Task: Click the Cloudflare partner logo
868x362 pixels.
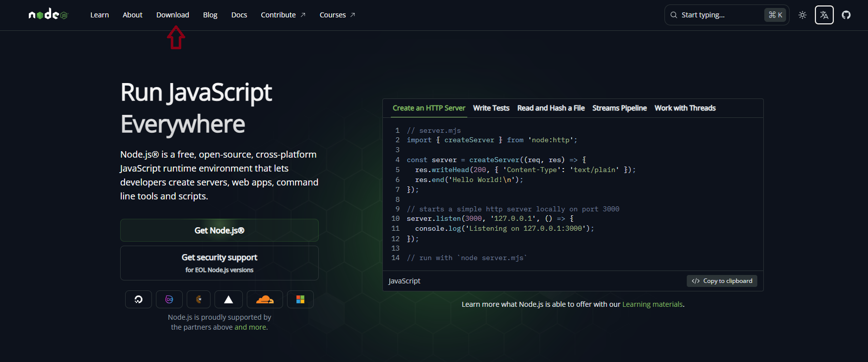Action: [x=265, y=299]
